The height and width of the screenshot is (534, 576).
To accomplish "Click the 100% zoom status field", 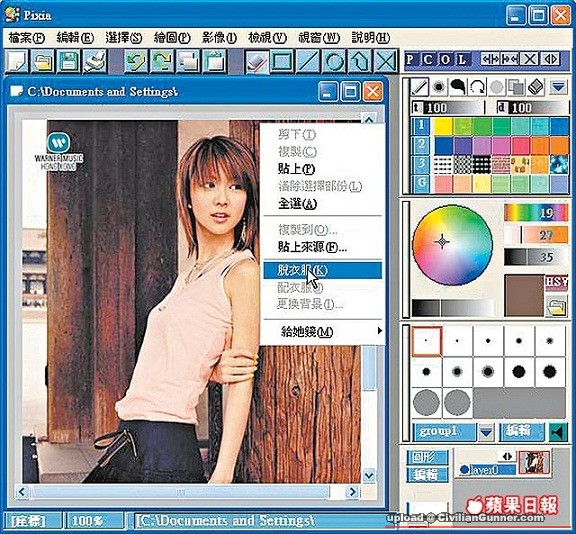I will coord(95,521).
